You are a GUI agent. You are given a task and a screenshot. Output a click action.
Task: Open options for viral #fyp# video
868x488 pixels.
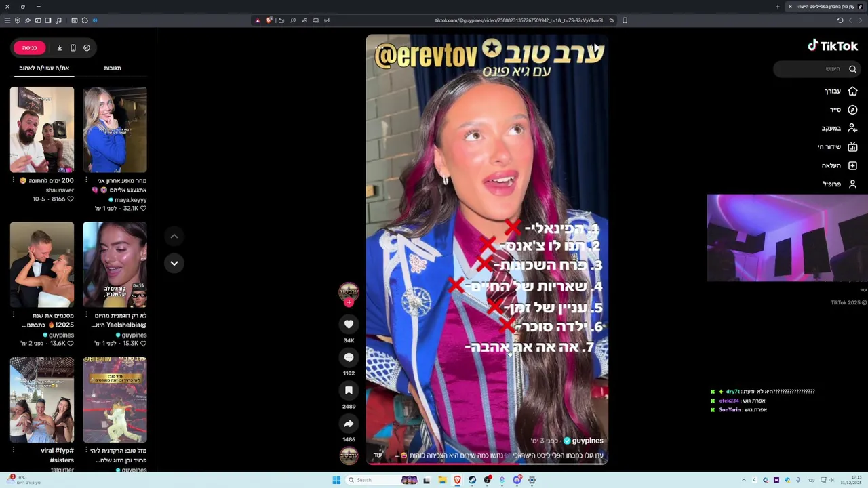pyautogui.click(x=13, y=450)
